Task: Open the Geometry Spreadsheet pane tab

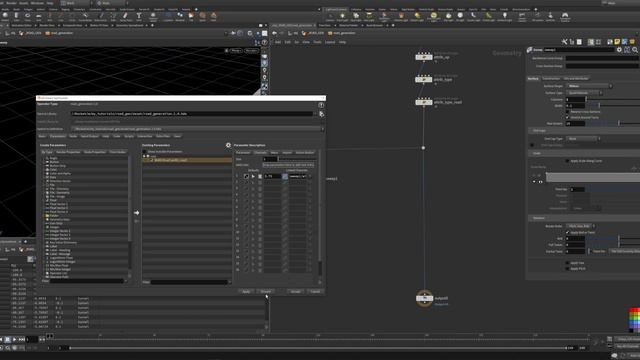Action: click(130, 25)
